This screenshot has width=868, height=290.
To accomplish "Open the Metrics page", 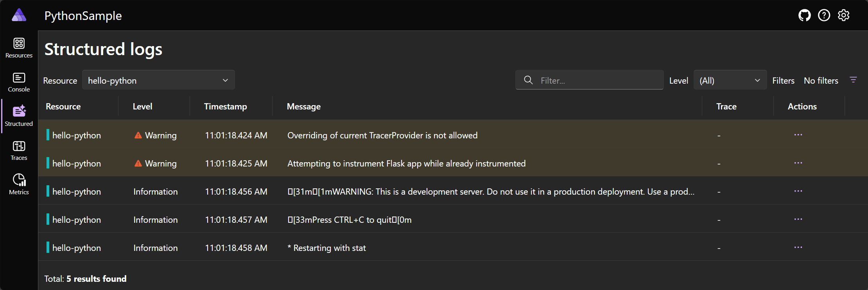I will coord(19,184).
